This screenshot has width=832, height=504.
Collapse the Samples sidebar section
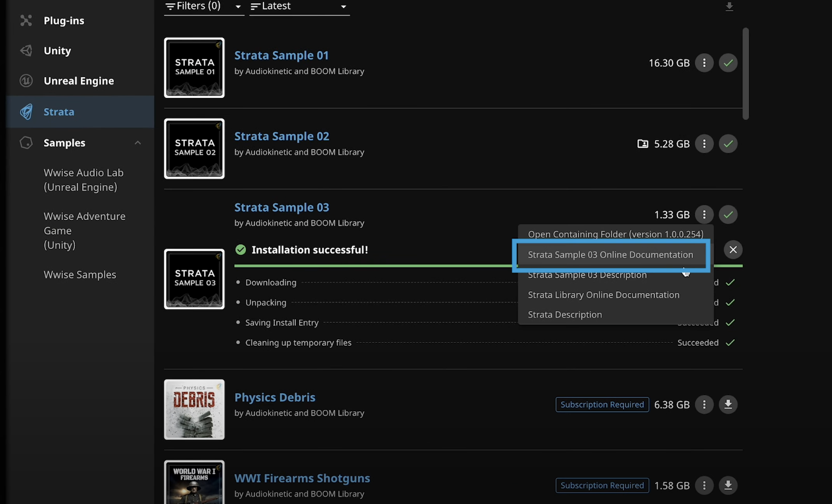[x=138, y=143]
